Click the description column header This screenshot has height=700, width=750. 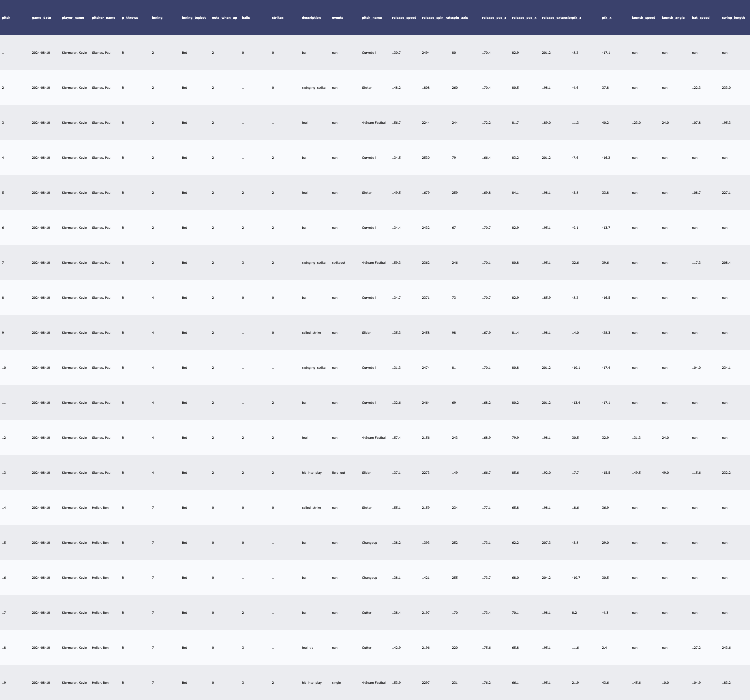[311, 18]
